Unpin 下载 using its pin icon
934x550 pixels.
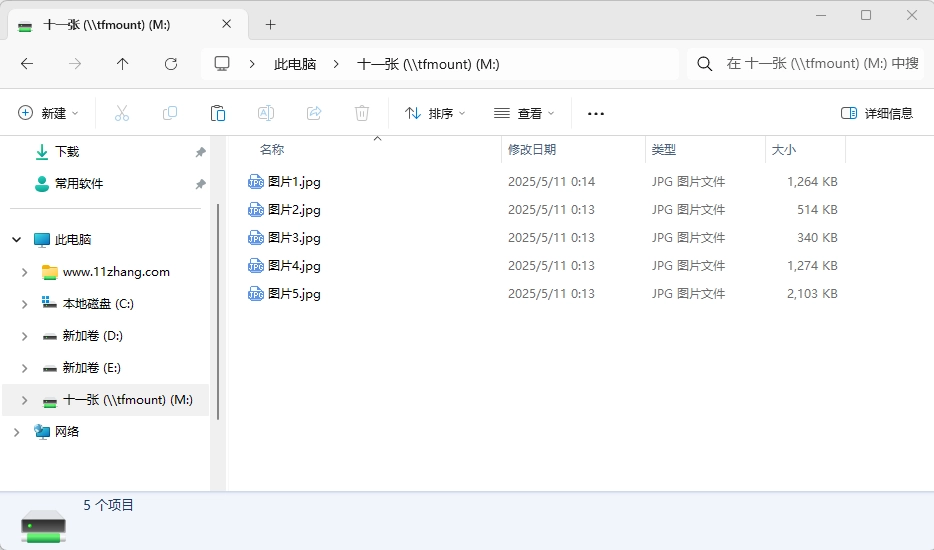click(x=201, y=153)
